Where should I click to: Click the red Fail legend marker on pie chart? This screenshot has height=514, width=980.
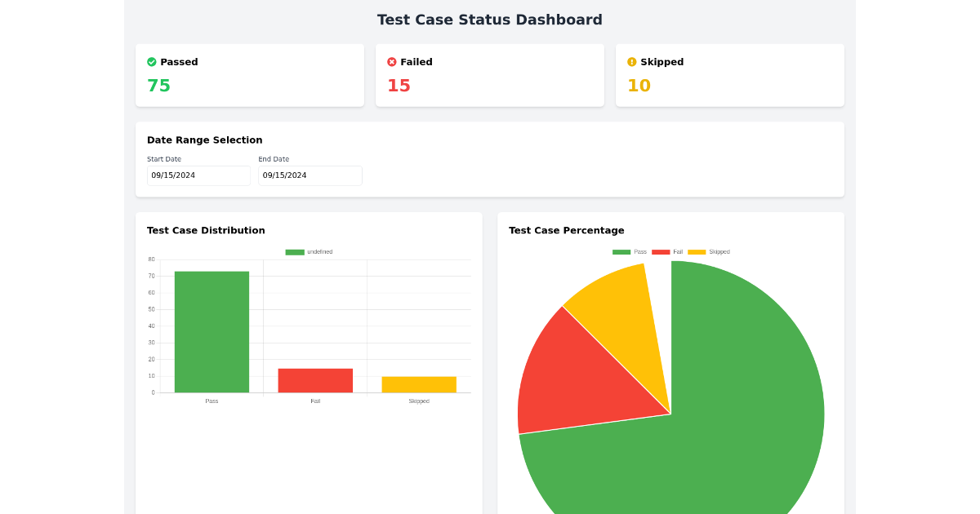pos(661,251)
